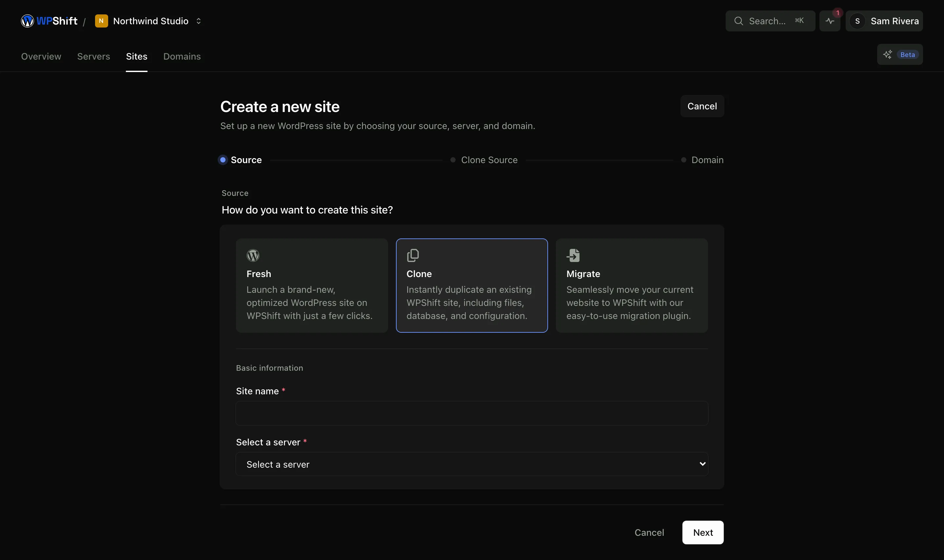Click the WPShift logo
Image resolution: width=944 pixels, height=560 pixels.
tap(49, 21)
